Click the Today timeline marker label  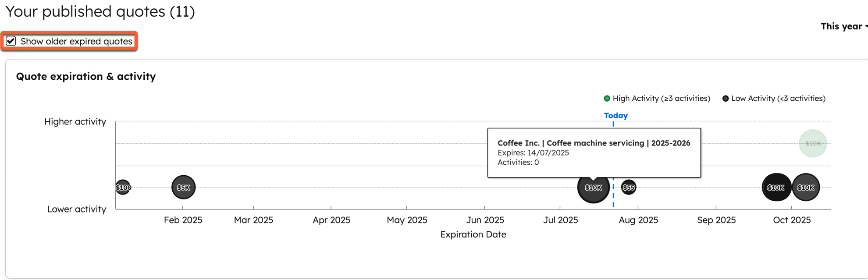click(x=615, y=116)
